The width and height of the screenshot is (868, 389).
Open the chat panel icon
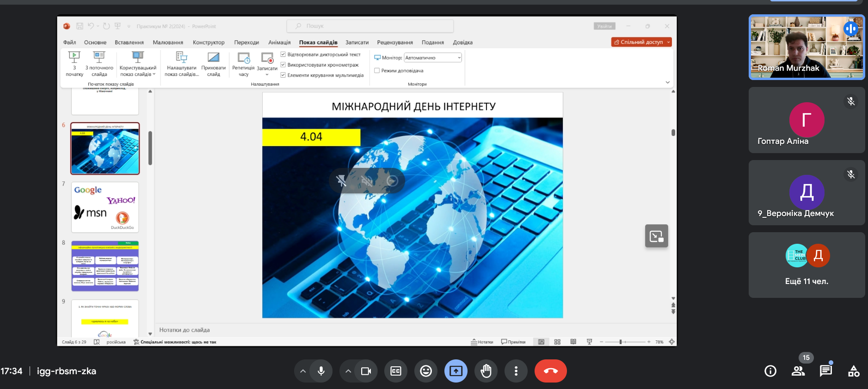825,371
